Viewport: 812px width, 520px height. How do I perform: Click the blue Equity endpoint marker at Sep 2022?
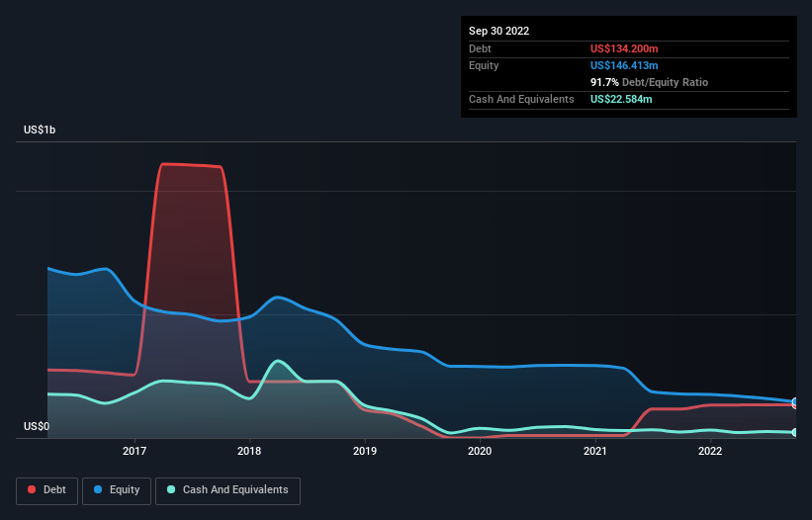795,401
